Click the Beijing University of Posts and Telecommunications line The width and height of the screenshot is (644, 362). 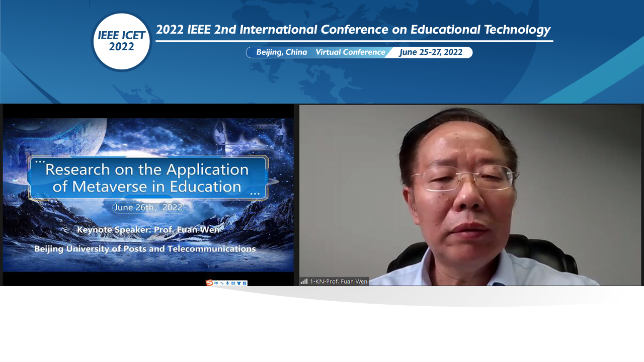coord(145,249)
